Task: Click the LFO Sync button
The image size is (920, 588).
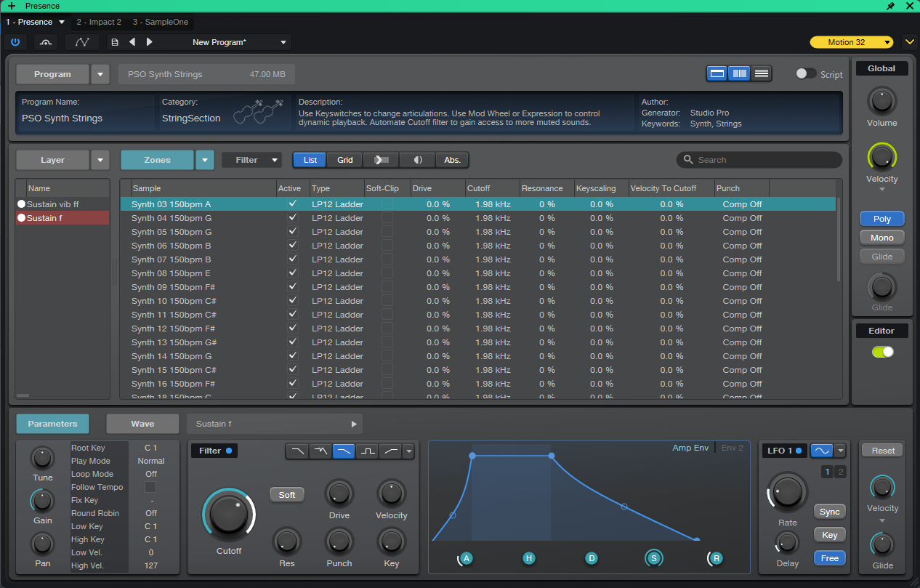Action: click(x=830, y=512)
